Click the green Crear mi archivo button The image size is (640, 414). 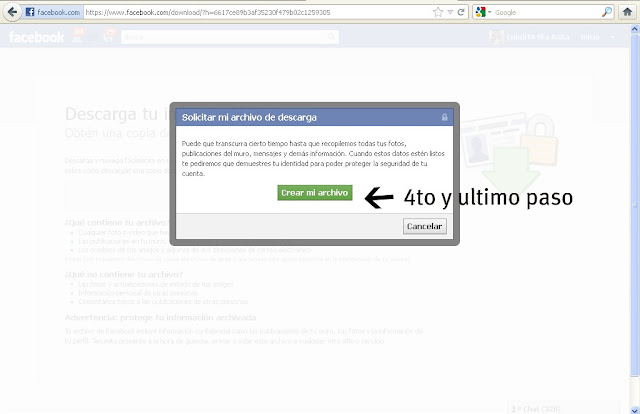(x=315, y=193)
